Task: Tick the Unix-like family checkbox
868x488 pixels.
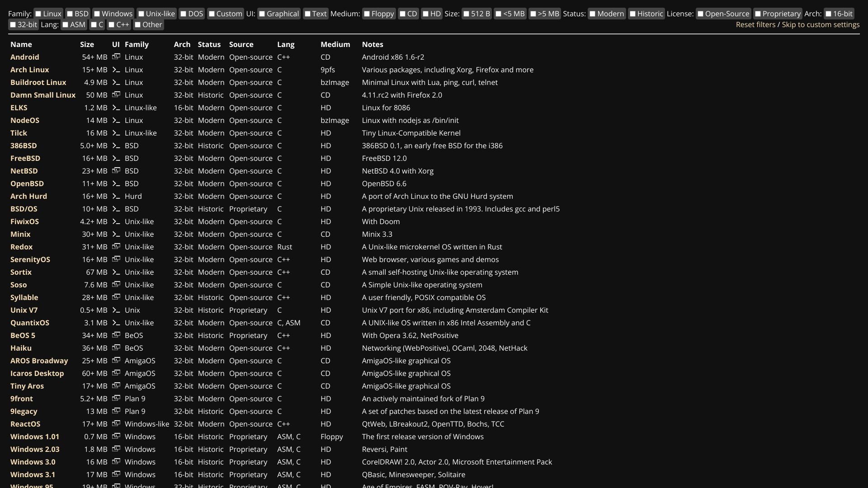Action: tap(141, 14)
